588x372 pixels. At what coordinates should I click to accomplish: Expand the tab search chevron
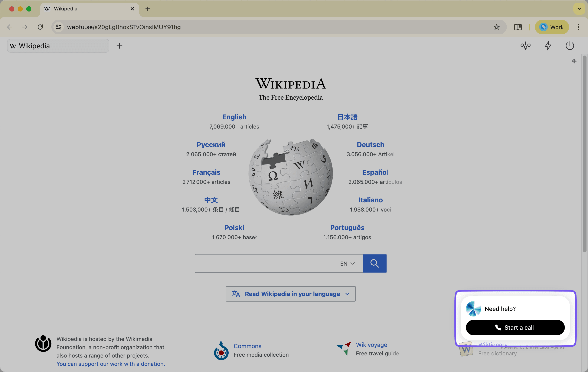click(x=579, y=9)
